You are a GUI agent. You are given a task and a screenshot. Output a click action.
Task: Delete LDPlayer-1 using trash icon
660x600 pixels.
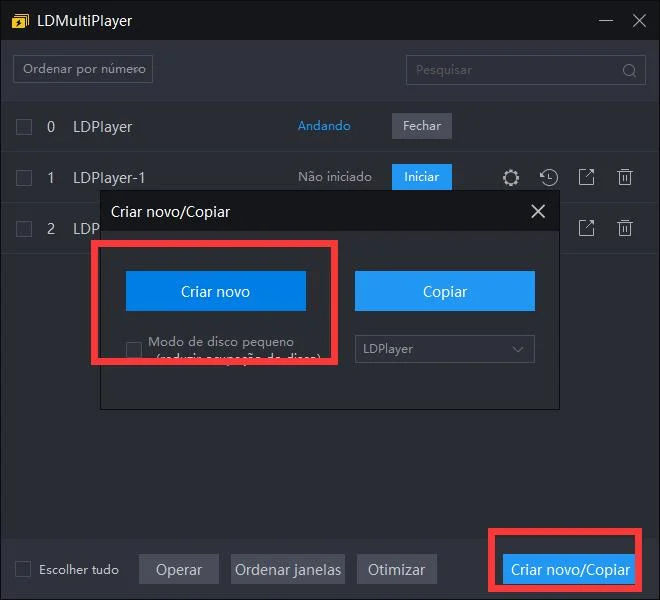[x=625, y=177]
